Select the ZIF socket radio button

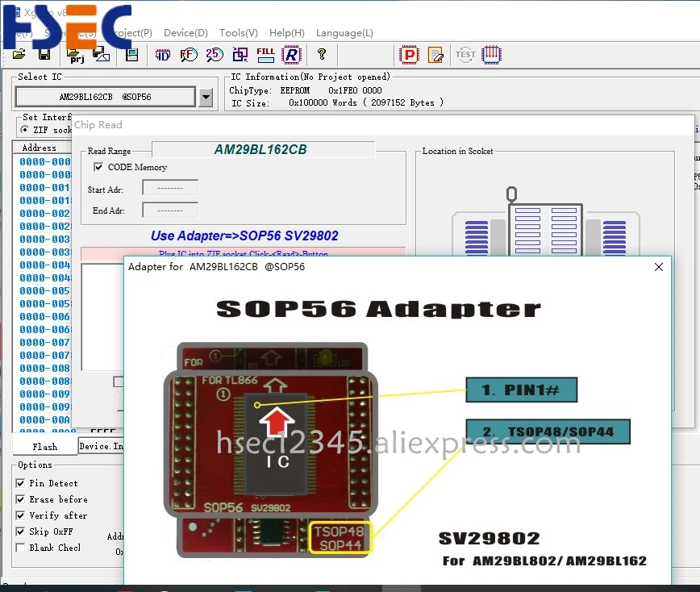click(24, 130)
